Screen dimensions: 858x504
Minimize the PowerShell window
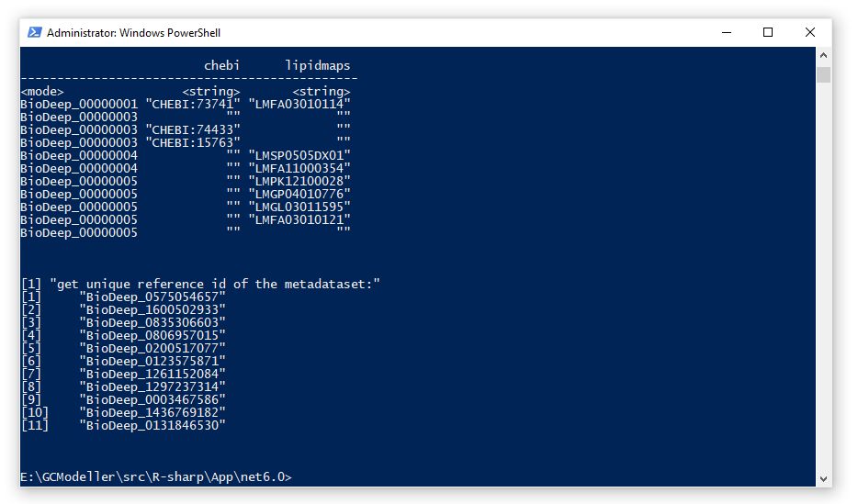click(x=726, y=32)
